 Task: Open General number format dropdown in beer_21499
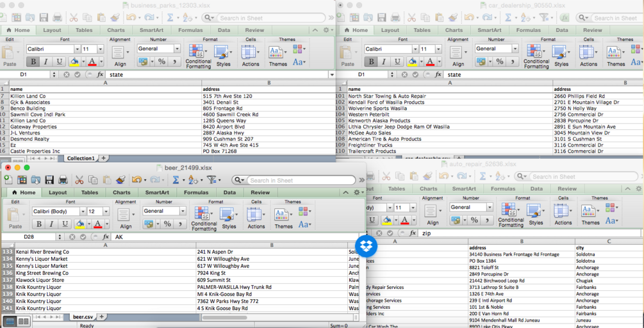pos(183,211)
